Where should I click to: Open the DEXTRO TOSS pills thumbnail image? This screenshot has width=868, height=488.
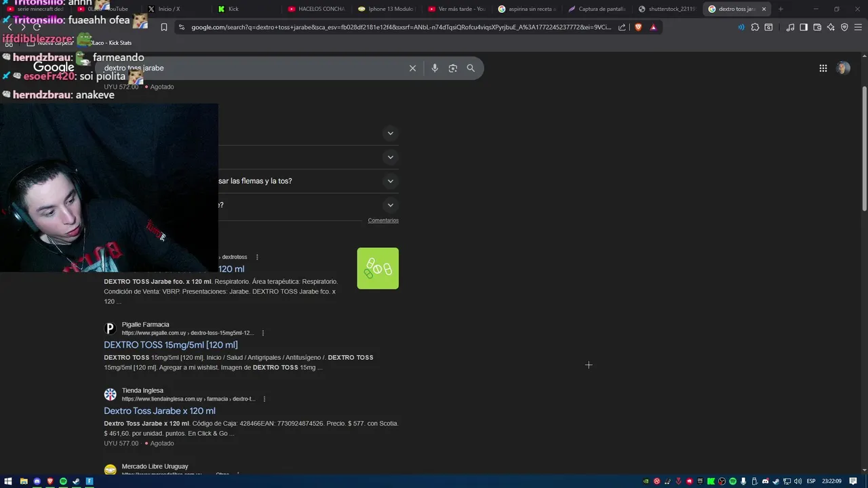pyautogui.click(x=378, y=268)
